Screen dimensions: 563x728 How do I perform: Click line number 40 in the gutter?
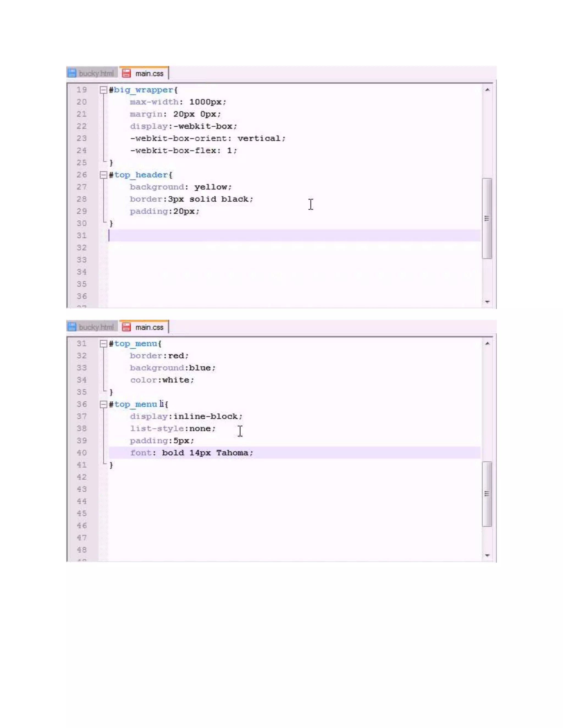pyautogui.click(x=82, y=453)
